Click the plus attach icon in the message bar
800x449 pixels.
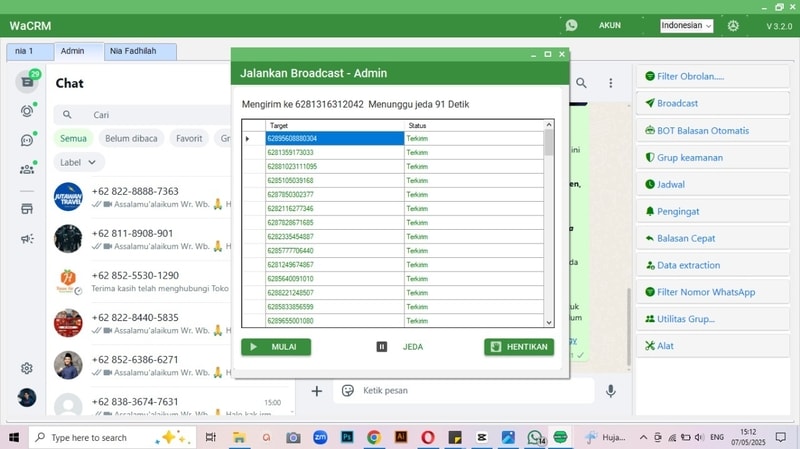pos(316,391)
